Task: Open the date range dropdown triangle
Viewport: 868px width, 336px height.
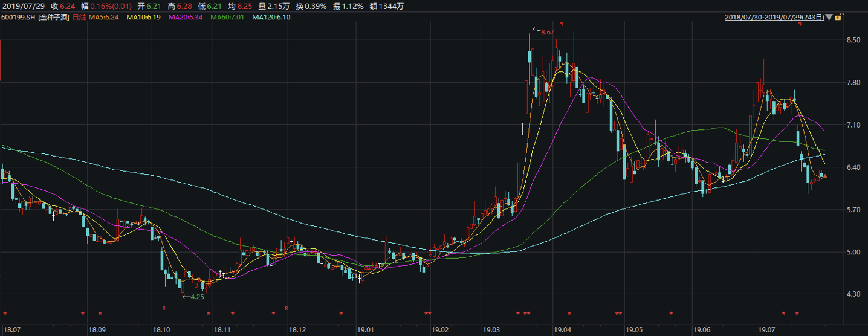Action: [829, 18]
